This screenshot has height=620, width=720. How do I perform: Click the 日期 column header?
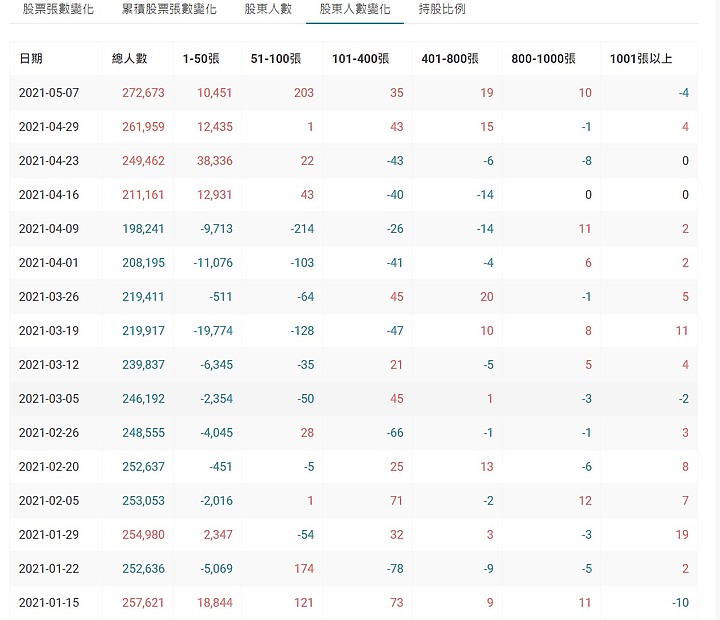31,58
